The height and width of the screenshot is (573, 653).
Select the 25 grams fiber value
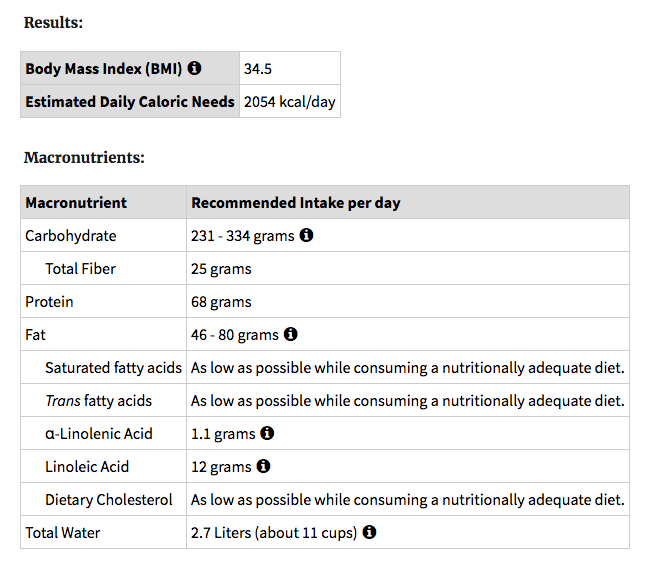pyautogui.click(x=221, y=269)
